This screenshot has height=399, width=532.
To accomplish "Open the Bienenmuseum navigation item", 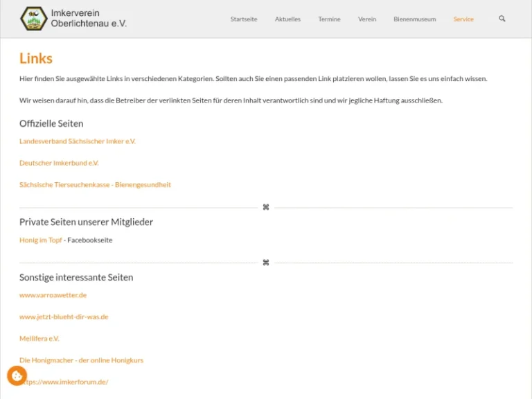I will [414, 19].
